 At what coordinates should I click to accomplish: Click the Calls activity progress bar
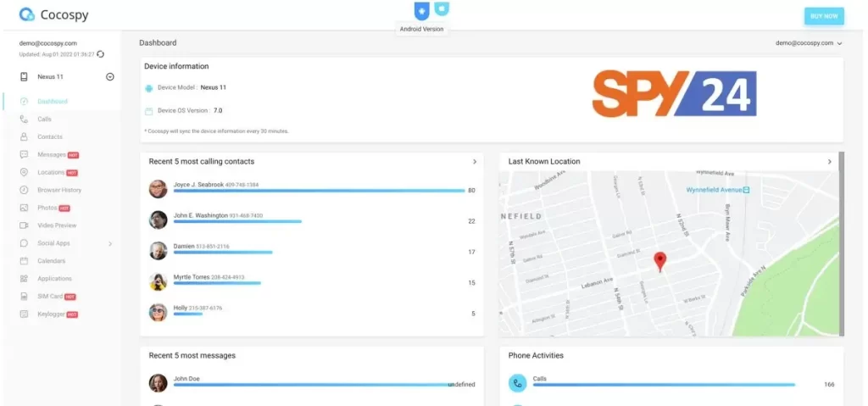click(x=664, y=385)
